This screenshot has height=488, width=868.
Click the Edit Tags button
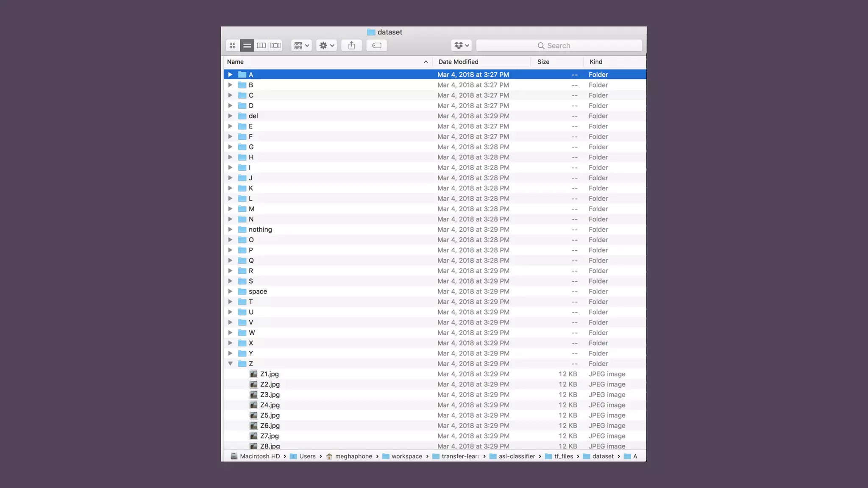tap(376, 45)
